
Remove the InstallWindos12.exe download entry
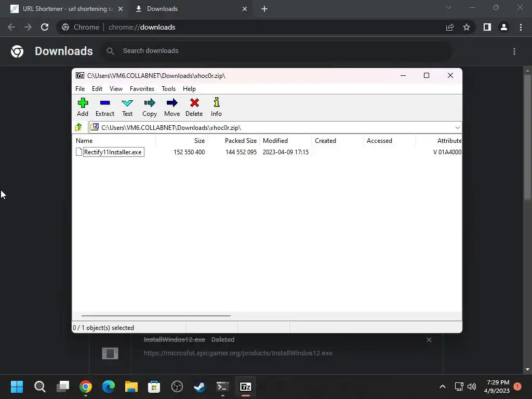click(x=429, y=340)
